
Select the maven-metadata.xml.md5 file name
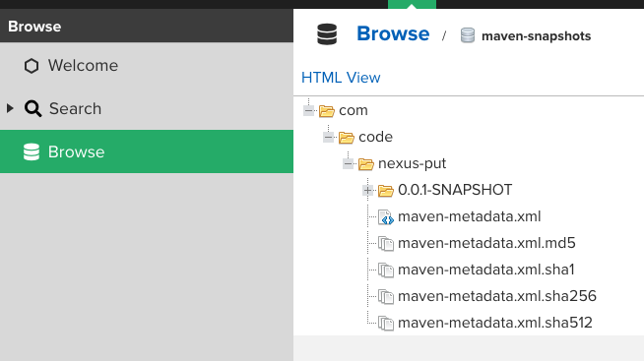[486, 243]
